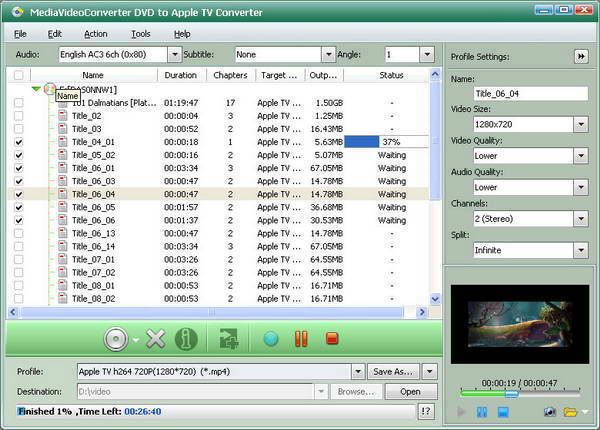Open the Channels dropdown
Screen dimensions: 600x430
[x=581, y=218]
